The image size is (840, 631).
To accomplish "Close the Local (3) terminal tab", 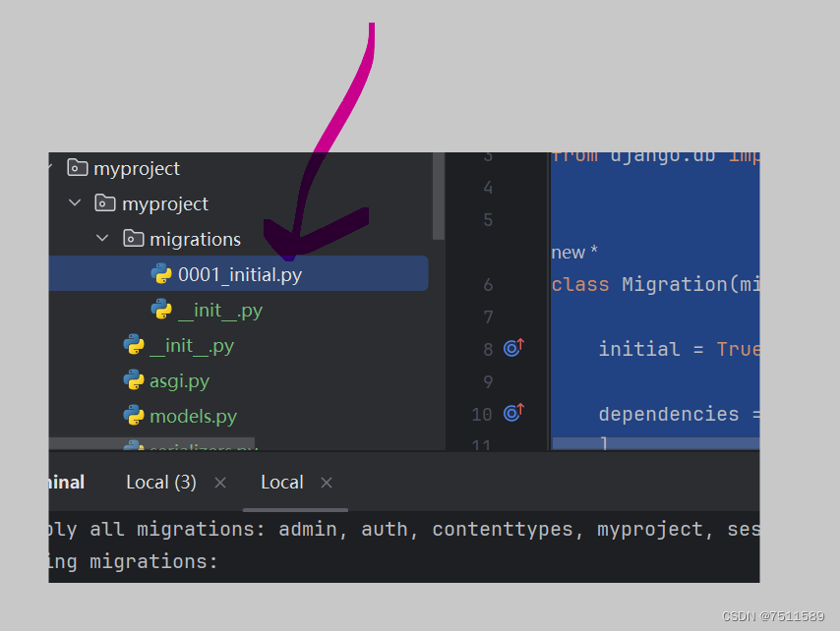I will click(x=219, y=483).
